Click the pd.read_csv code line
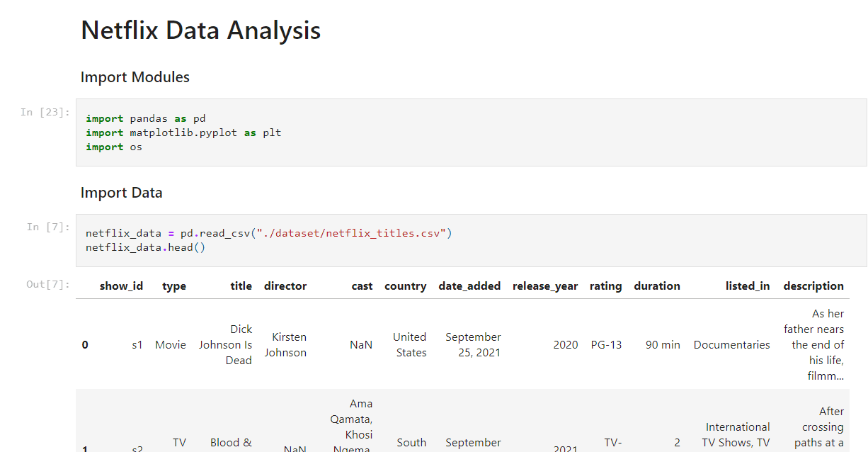The width and height of the screenshot is (868, 452). coord(269,233)
